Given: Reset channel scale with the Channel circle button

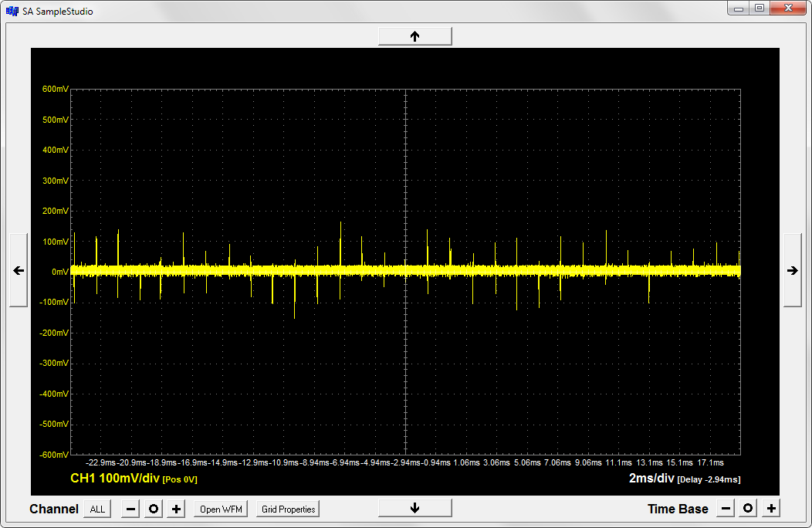Looking at the screenshot, I should 154,509.
